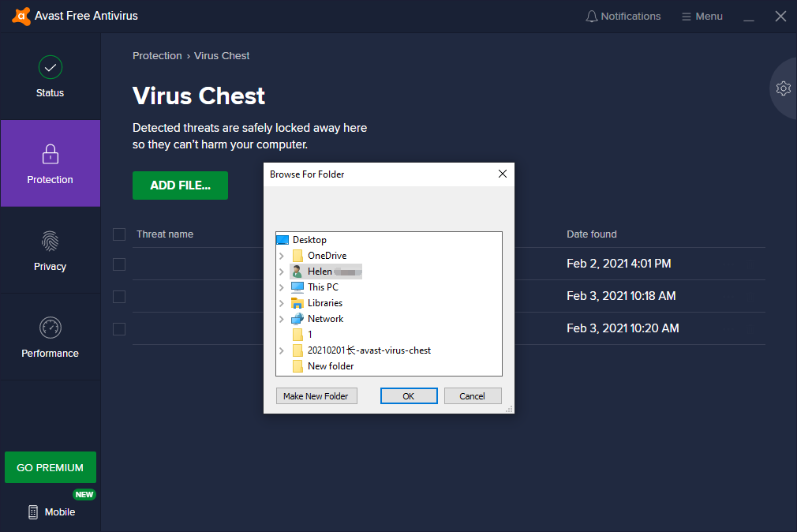Check the Feb 3, 2021 10:20 AM row checkbox
This screenshot has height=532, width=797.
[x=119, y=328]
